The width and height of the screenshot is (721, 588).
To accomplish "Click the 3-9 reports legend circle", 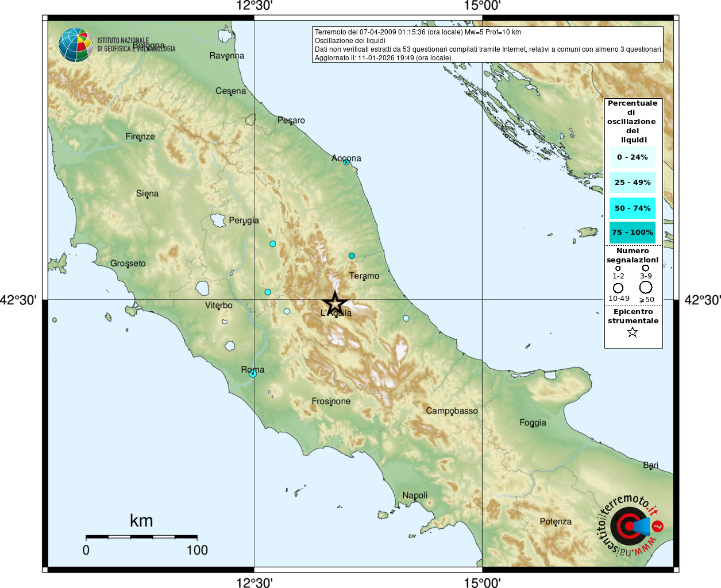I will pos(646,268).
